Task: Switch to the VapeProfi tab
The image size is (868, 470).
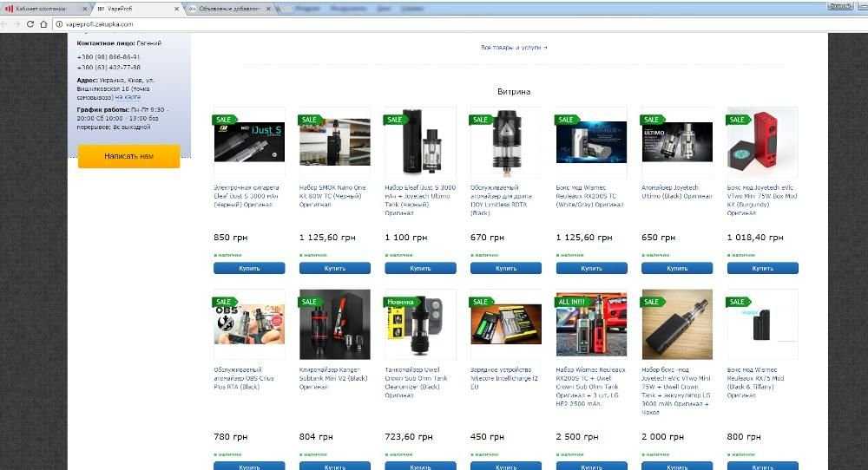Action: [x=137, y=9]
